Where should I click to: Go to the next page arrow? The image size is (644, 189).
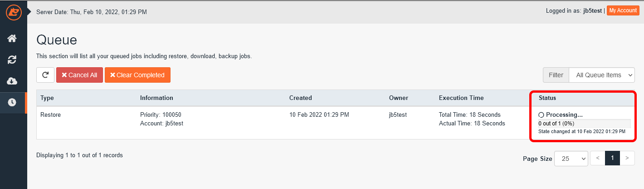(627, 158)
